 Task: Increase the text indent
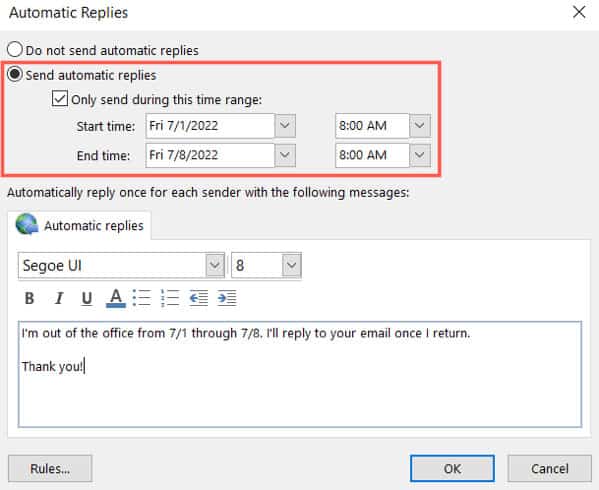(227, 298)
